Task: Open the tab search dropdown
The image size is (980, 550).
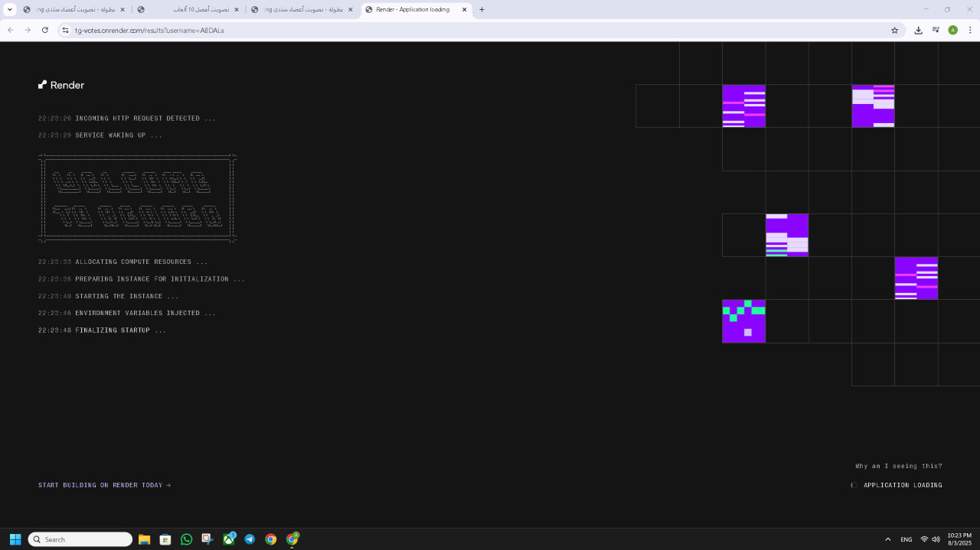Action: pos(10,10)
